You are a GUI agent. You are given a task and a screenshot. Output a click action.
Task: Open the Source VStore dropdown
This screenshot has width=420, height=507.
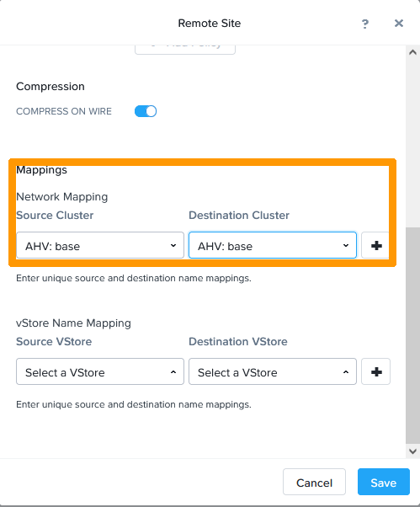point(100,371)
